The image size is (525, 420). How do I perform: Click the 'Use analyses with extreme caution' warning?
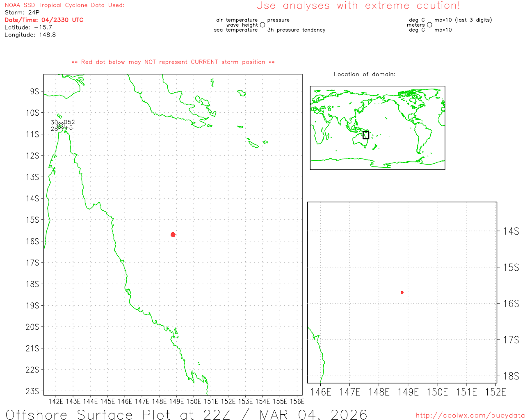(x=358, y=6)
